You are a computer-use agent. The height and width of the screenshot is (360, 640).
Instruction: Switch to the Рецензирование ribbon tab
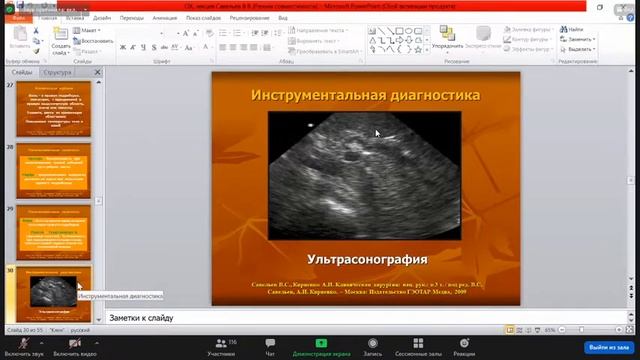click(x=249, y=18)
